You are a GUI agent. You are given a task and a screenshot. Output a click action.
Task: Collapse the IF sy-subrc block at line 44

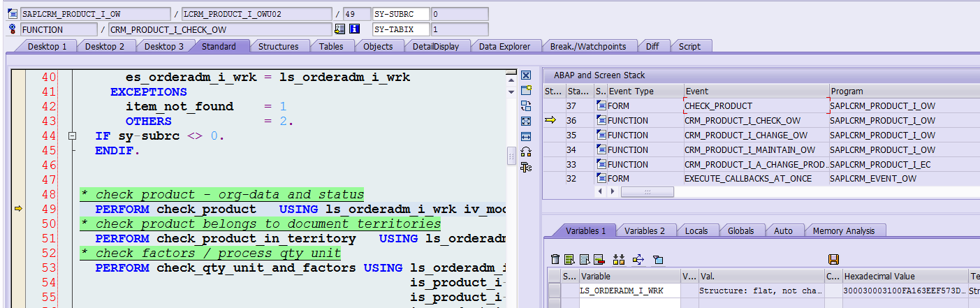pos(71,135)
